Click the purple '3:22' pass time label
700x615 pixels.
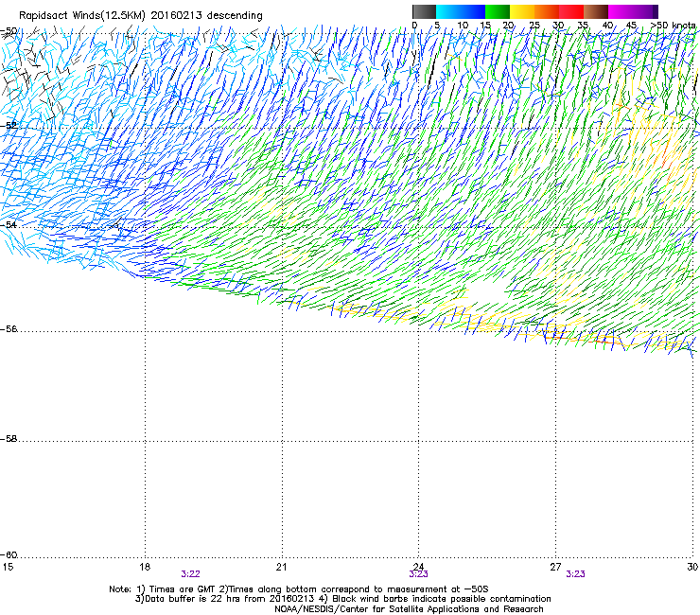point(190,574)
